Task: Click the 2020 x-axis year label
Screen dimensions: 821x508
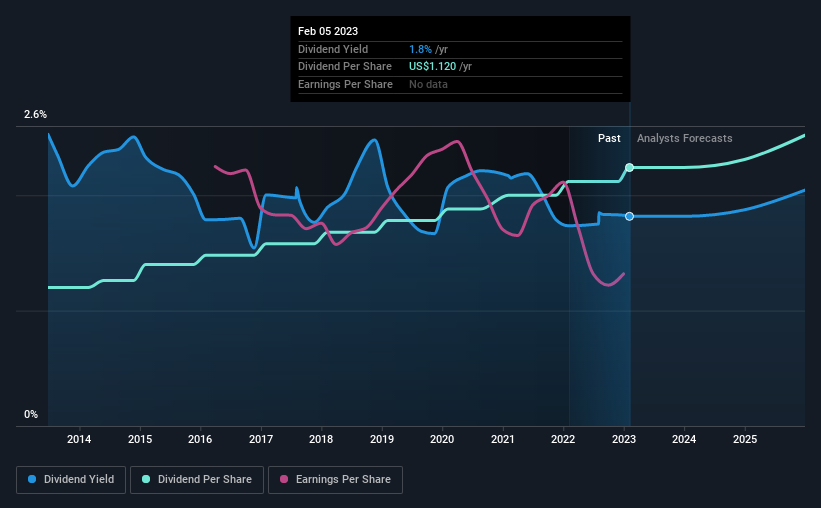Action: tap(442, 439)
